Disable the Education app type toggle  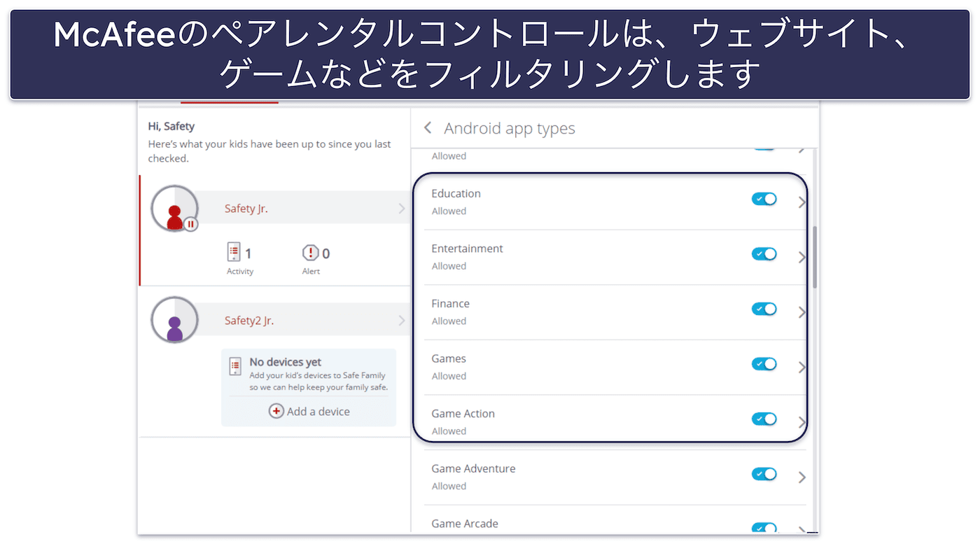tap(764, 199)
